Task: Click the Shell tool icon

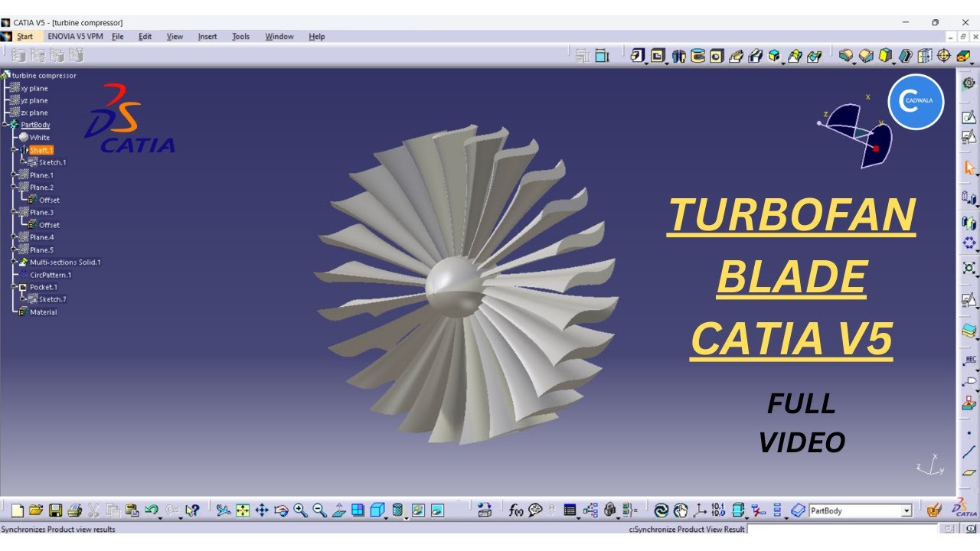Action: (905, 55)
